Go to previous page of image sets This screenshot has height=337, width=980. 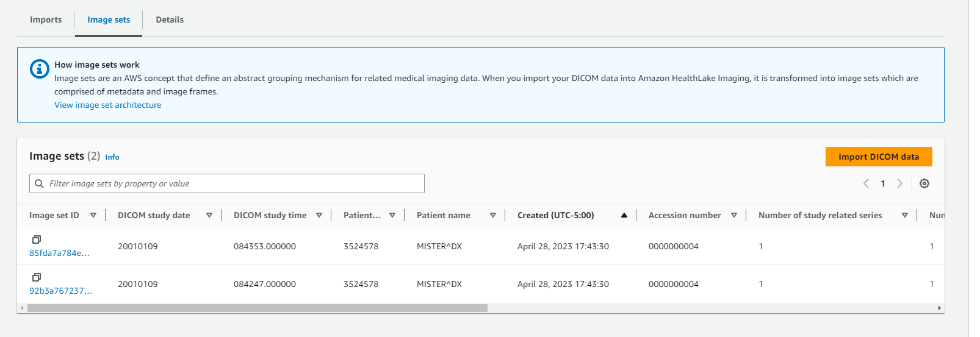866,183
